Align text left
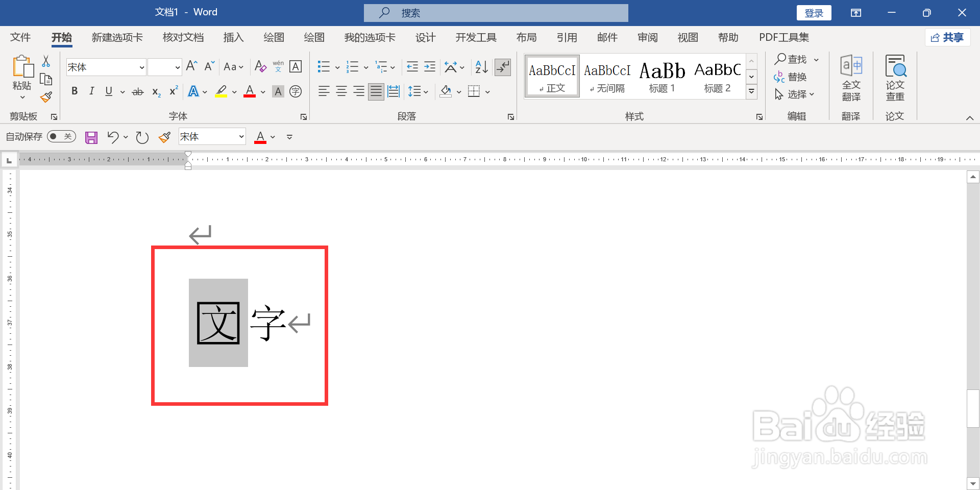The width and height of the screenshot is (980, 490). tap(324, 91)
